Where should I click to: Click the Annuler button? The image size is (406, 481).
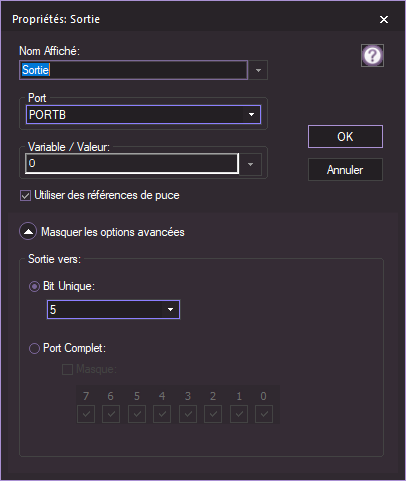[x=345, y=170]
